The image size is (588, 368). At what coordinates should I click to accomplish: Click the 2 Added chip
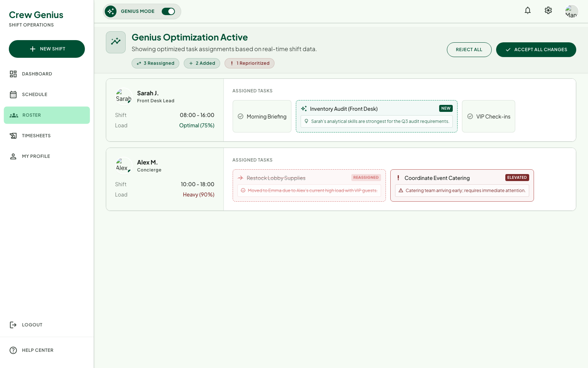(202, 63)
